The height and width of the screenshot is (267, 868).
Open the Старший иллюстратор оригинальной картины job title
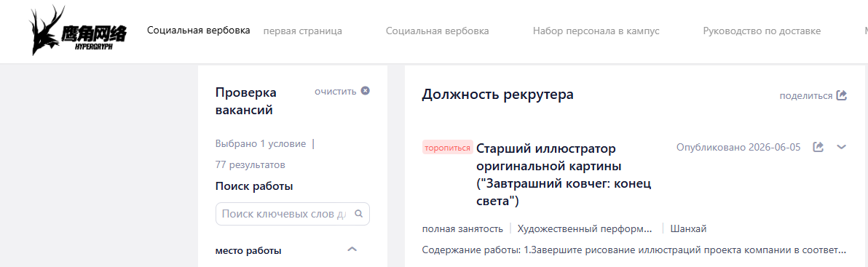click(564, 175)
